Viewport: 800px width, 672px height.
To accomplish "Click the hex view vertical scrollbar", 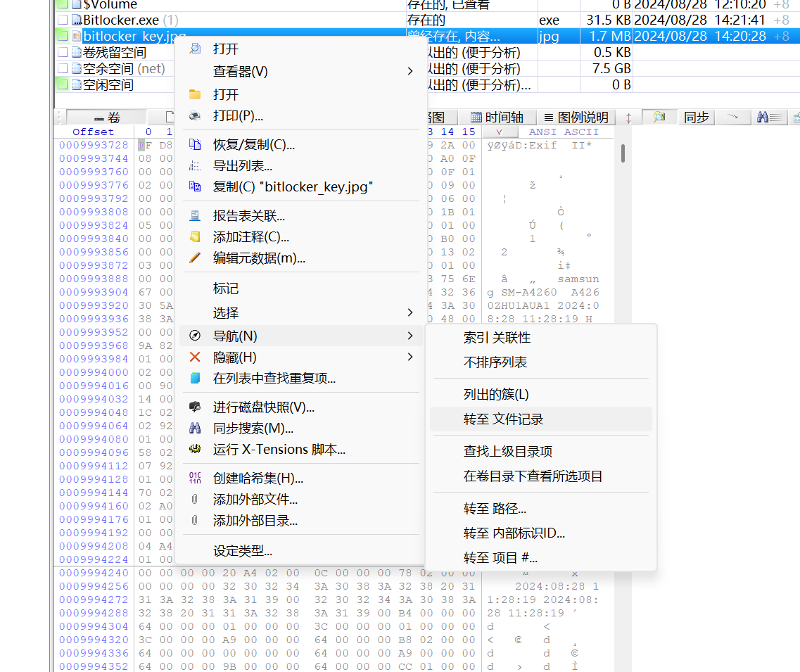I will coord(622,155).
